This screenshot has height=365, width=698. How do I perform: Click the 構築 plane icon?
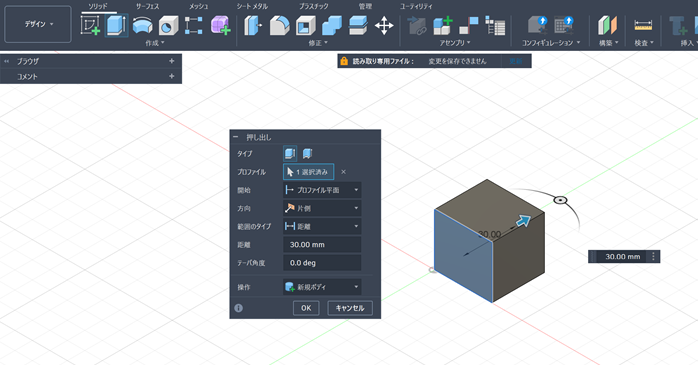pyautogui.click(x=607, y=25)
